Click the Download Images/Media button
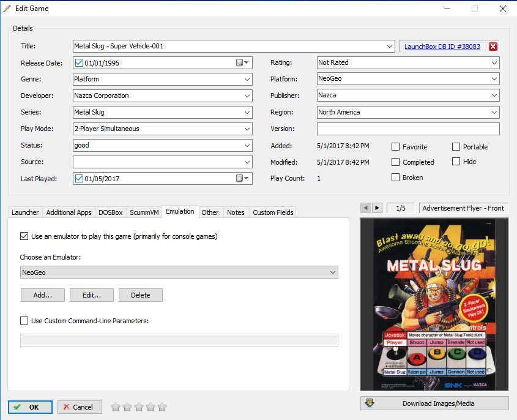The width and height of the screenshot is (517, 420). [434, 403]
